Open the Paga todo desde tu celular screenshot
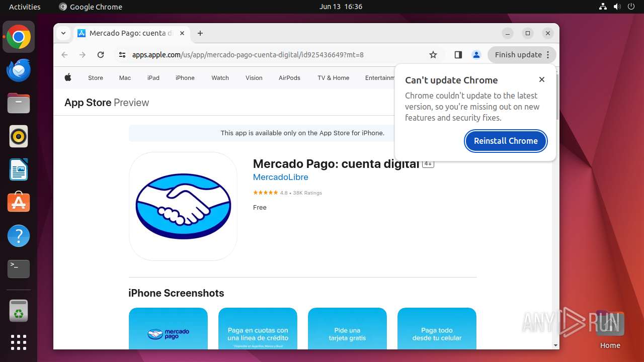Screen dimensions: 644x362 coord(437,328)
